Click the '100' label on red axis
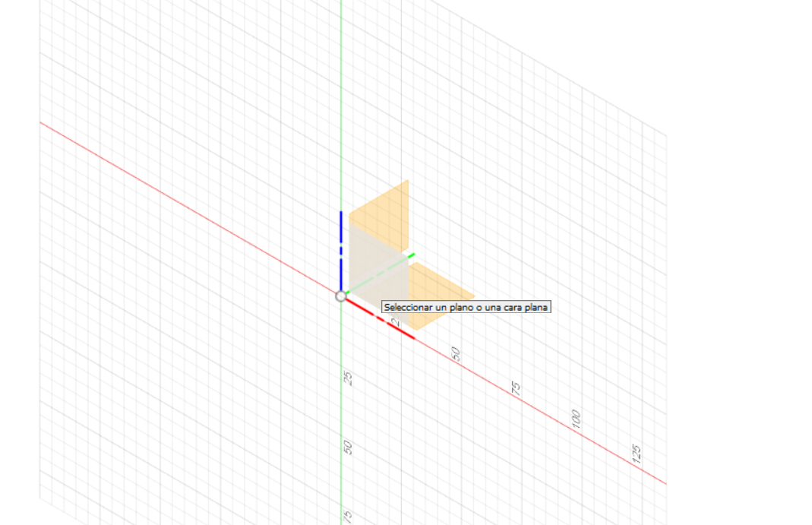 (576, 419)
